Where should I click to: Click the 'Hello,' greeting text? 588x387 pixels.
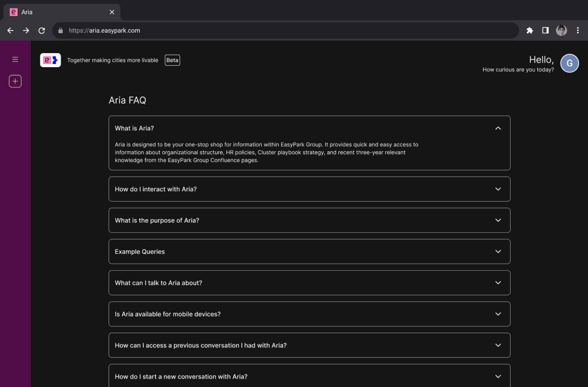click(541, 60)
